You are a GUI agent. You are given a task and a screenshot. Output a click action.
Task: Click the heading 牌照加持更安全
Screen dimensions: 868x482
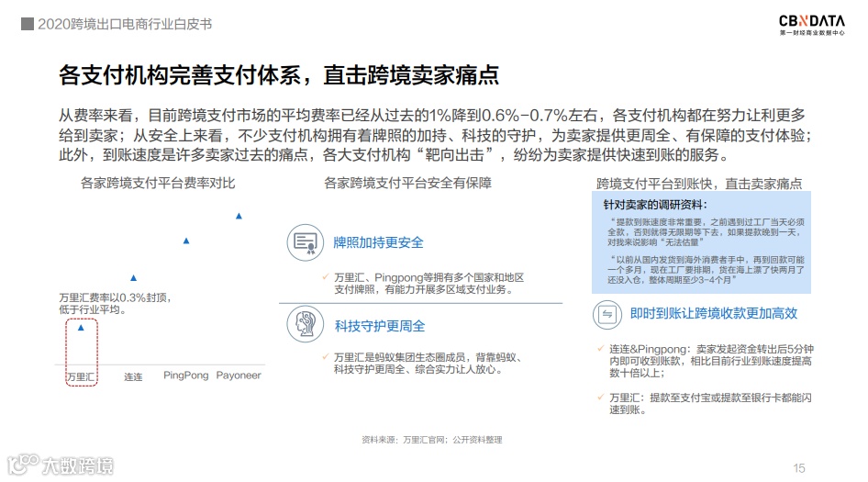click(x=378, y=242)
